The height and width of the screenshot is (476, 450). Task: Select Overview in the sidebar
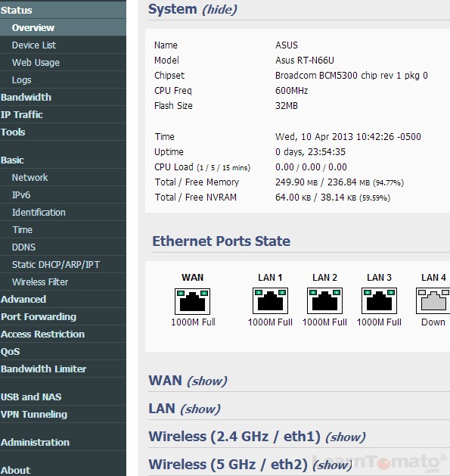63,28
